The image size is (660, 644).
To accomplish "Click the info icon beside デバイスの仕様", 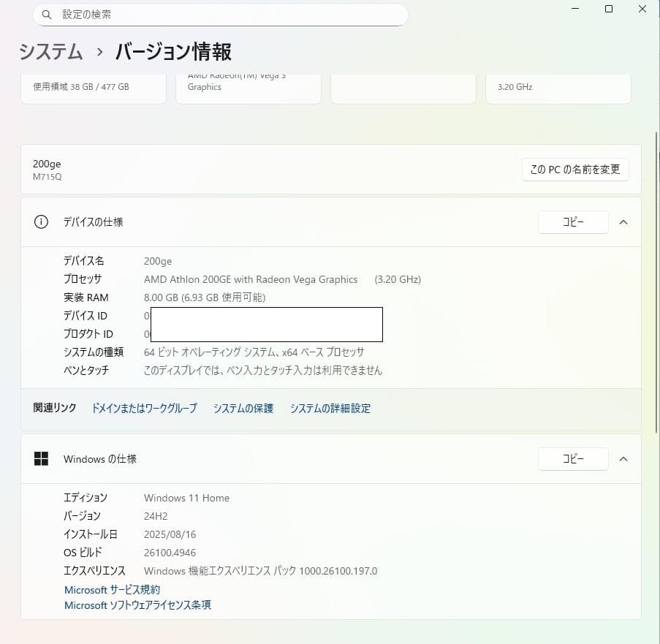I will pyautogui.click(x=41, y=221).
